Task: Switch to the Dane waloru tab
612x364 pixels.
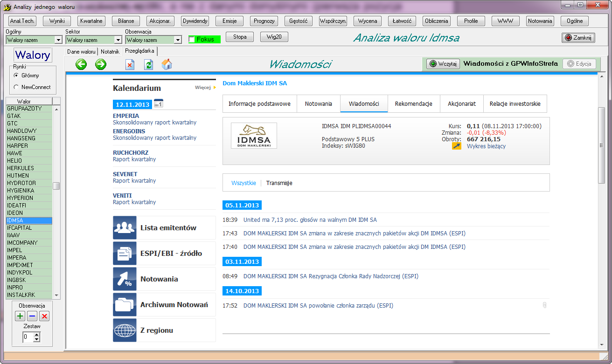Action: pos(81,52)
